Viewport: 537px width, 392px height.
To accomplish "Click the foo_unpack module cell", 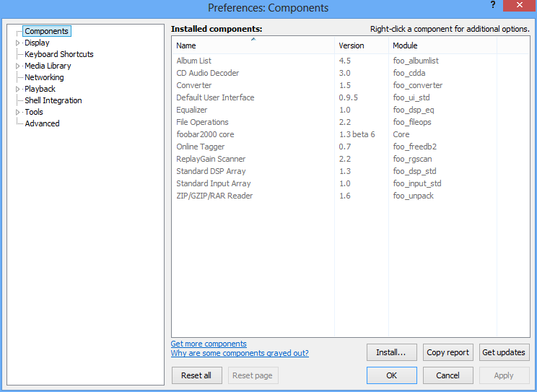I will [x=414, y=196].
